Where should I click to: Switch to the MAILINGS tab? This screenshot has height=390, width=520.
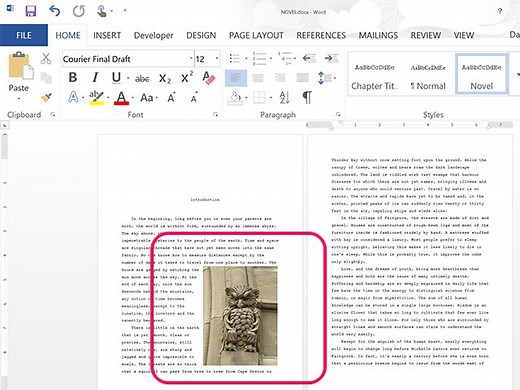[378, 35]
